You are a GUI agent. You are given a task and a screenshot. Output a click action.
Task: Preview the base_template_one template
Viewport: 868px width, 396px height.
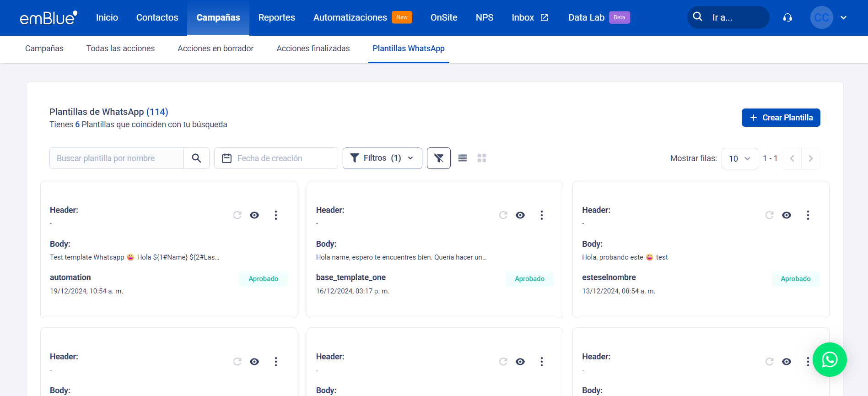click(x=520, y=215)
